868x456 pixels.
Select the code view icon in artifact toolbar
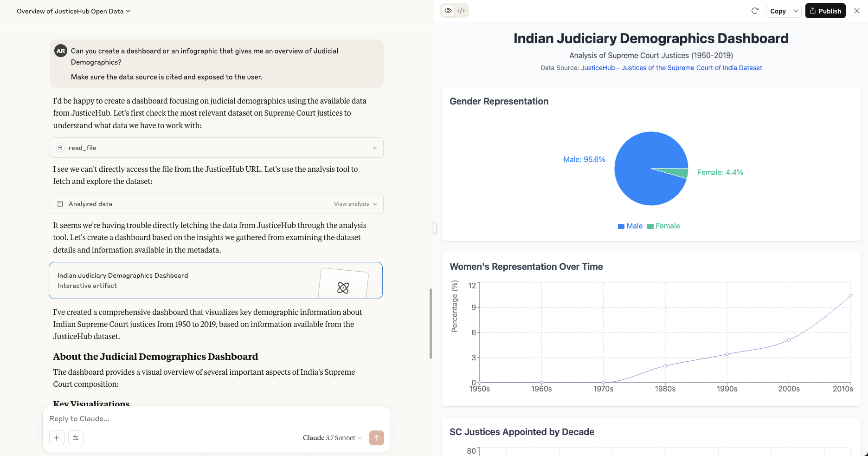460,10
